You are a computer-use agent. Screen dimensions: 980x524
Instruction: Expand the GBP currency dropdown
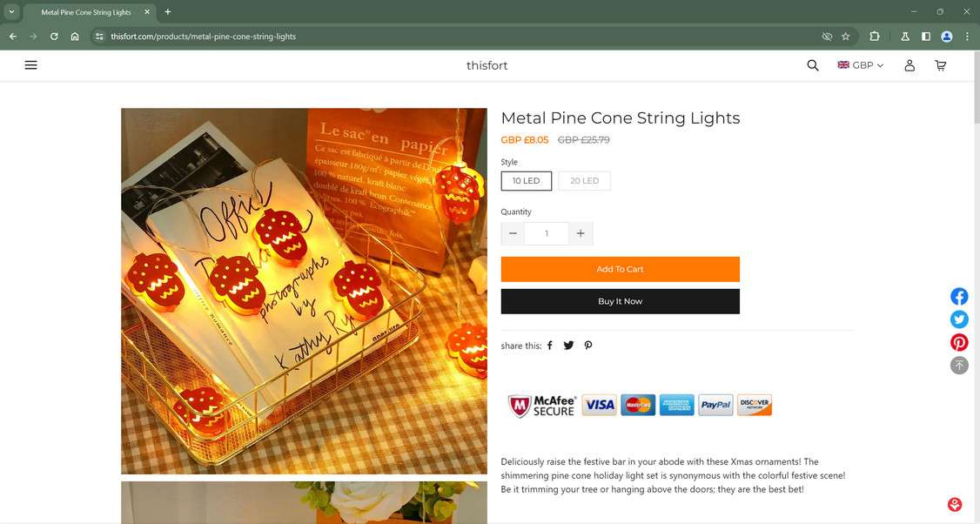(861, 65)
